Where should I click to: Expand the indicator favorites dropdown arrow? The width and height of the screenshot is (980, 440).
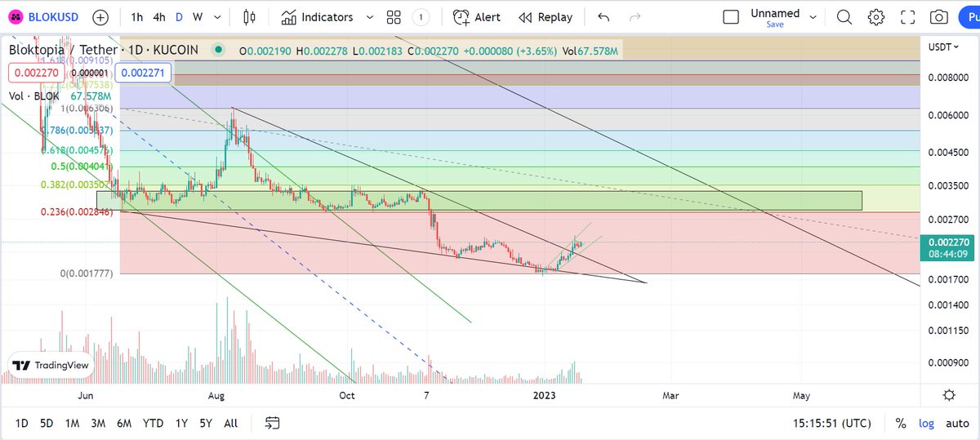(369, 17)
